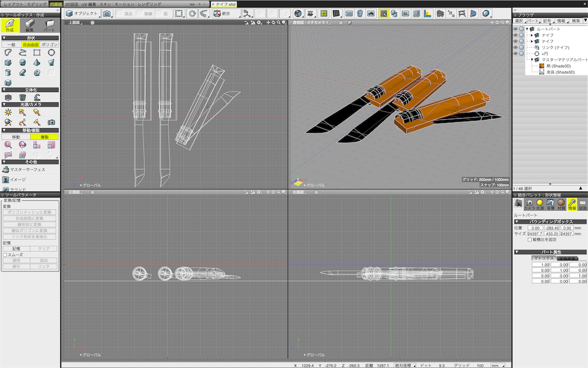Create a cube with the box tool
Image resolution: width=588 pixels, height=368 pixels.
[8, 62]
